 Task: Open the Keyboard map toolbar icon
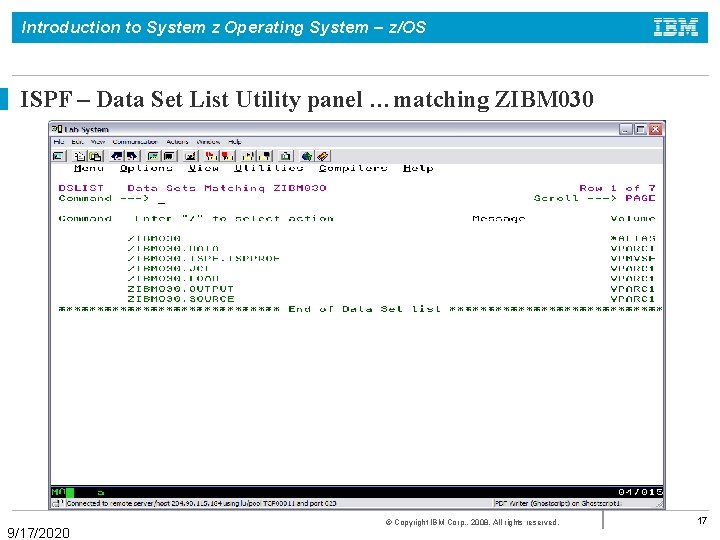191,156
